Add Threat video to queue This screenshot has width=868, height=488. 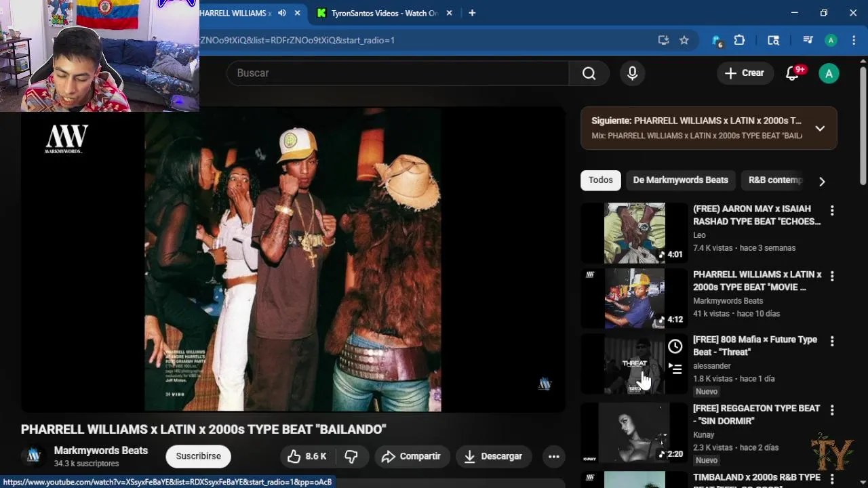tap(675, 369)
